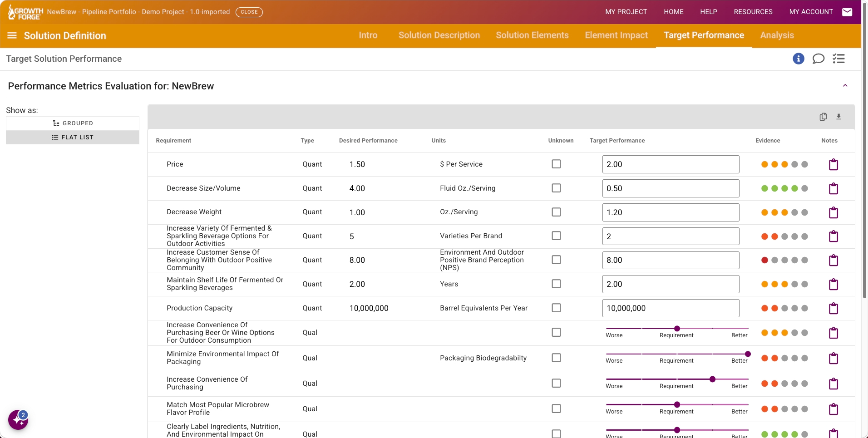This screenshot has width=868, height=438.
Task: Mark Price as unknown
Action: point(556,164)
